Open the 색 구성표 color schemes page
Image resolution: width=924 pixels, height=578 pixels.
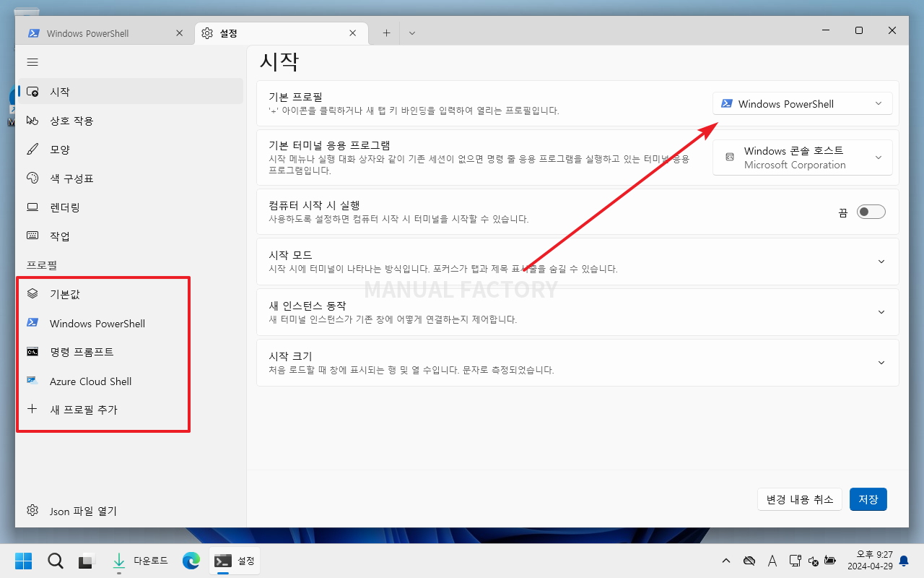pyautogui.click(x=131, y=178)
